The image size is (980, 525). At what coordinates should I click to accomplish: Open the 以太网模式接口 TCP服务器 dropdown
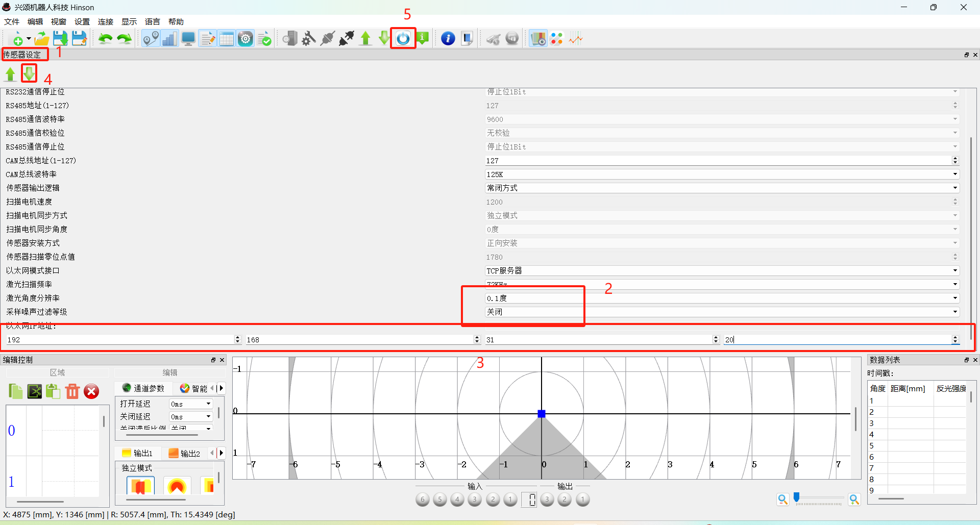pyautogui.click(x=722, y=271)
